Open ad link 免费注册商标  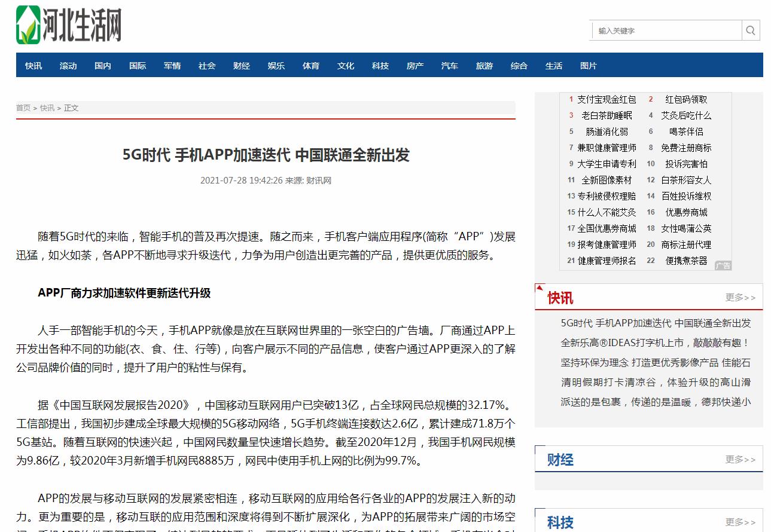686,148
